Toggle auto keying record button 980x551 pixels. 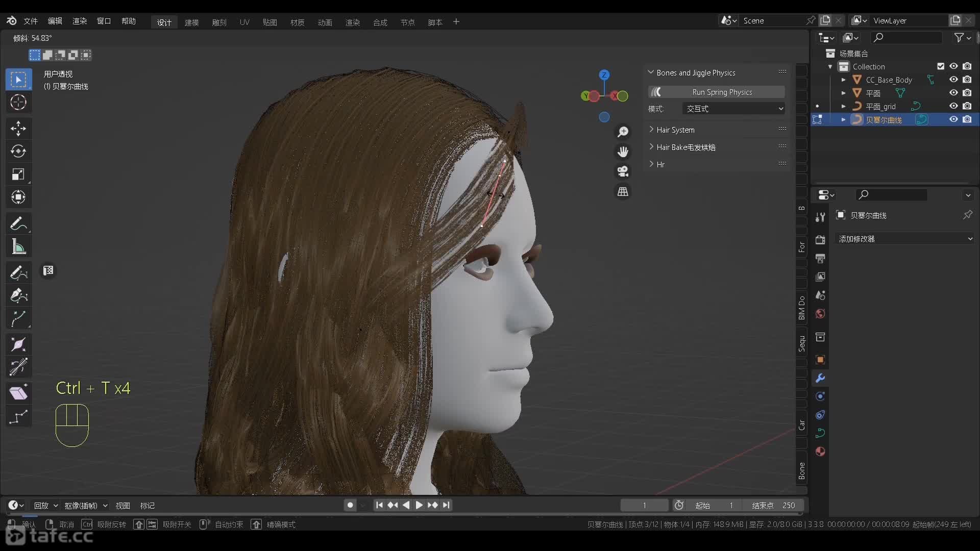tap(350, 505)
